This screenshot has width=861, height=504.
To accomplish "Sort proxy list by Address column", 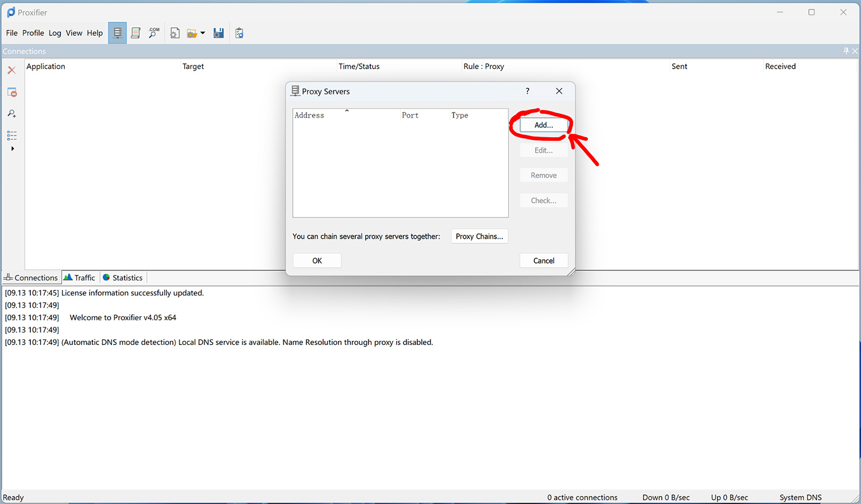I will tap(347, 115).
